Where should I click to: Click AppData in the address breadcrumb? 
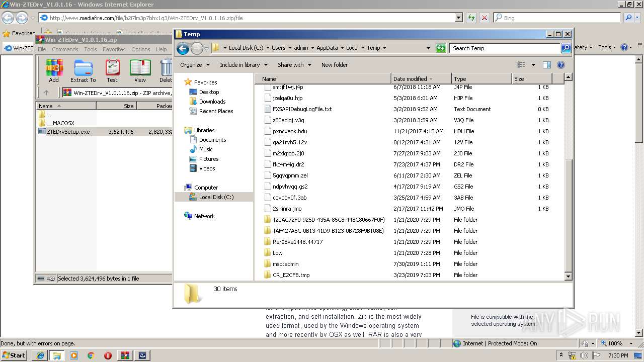327,48
